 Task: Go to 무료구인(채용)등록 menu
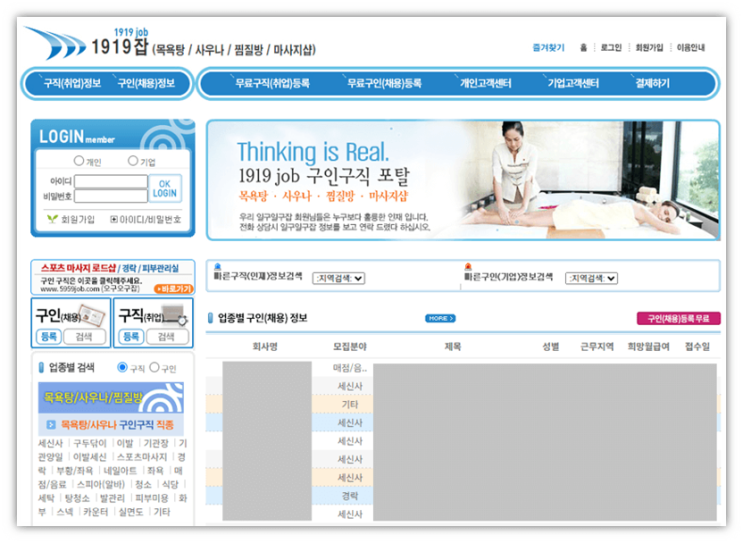(x=384, y=83)
